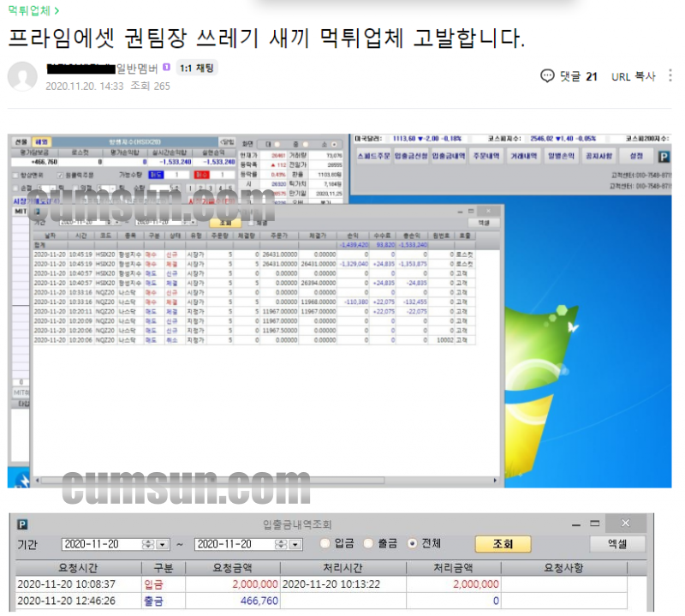
Task: Click the blue P logo icon
Action: 664,157
